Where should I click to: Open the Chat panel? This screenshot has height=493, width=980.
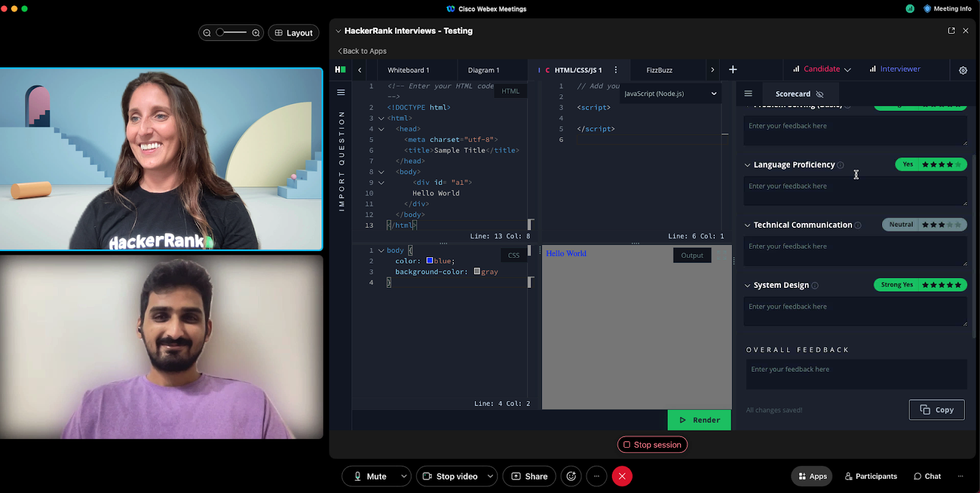click(927, 476)
